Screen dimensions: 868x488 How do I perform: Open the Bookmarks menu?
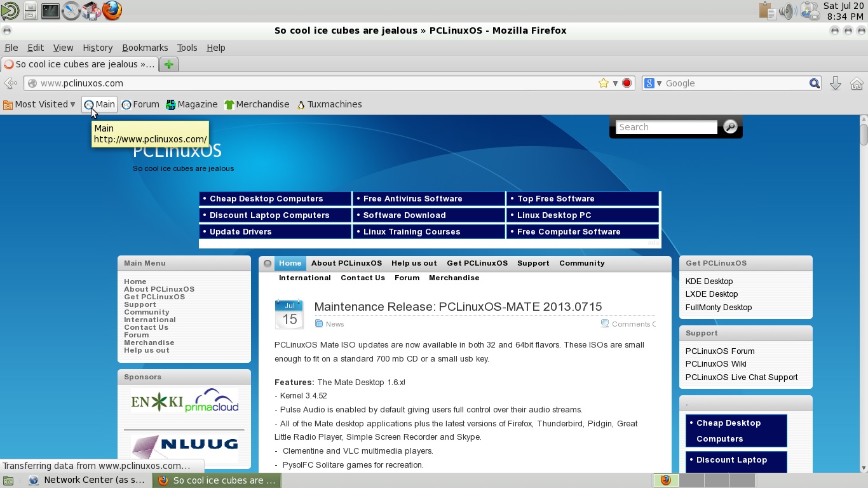[145, 48]
